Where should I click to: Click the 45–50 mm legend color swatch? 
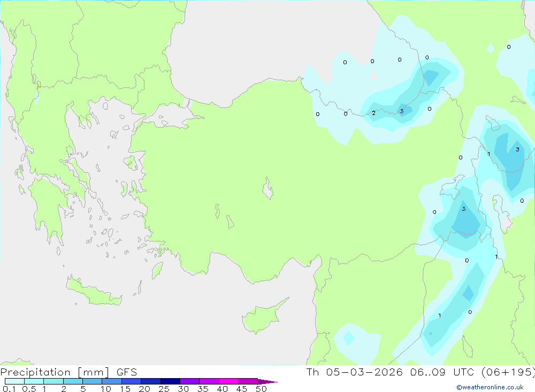(248, 381)
